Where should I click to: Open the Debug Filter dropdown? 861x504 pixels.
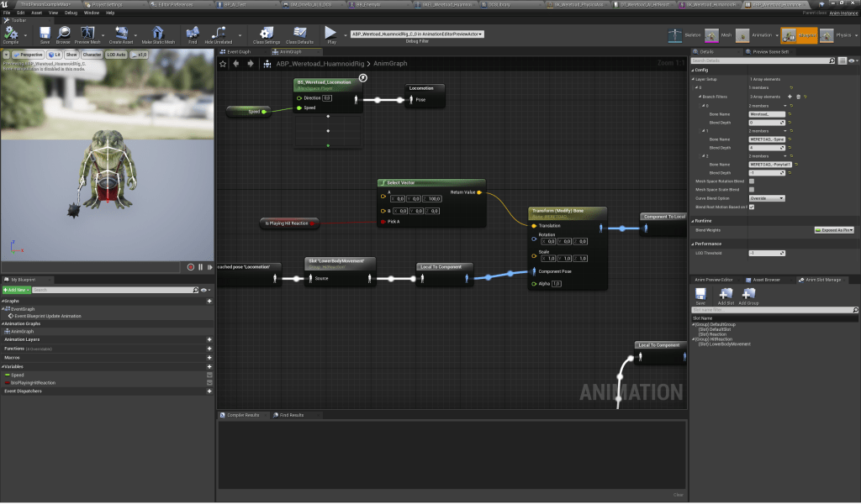(416, 34)
